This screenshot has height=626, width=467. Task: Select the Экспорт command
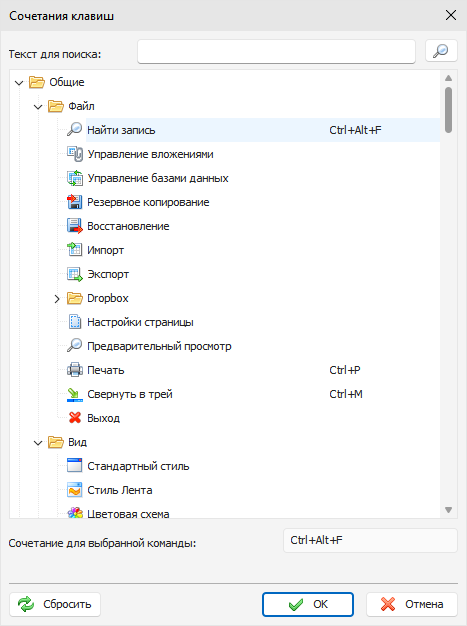(108, 274)
